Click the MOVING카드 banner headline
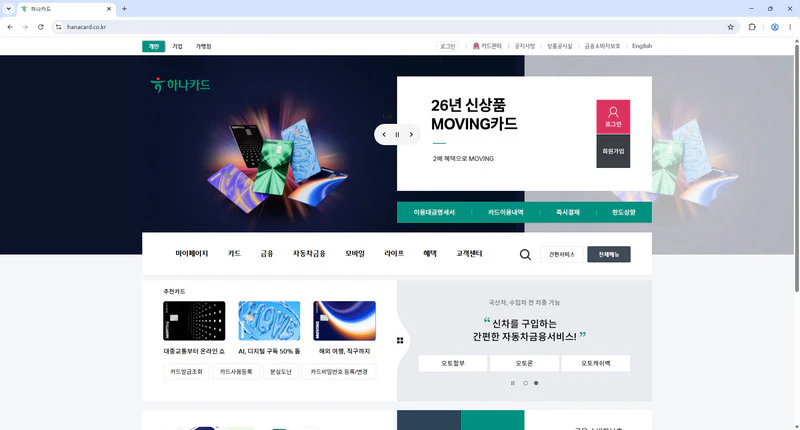Viewport: 800px width, 430px height. [474, 115]
